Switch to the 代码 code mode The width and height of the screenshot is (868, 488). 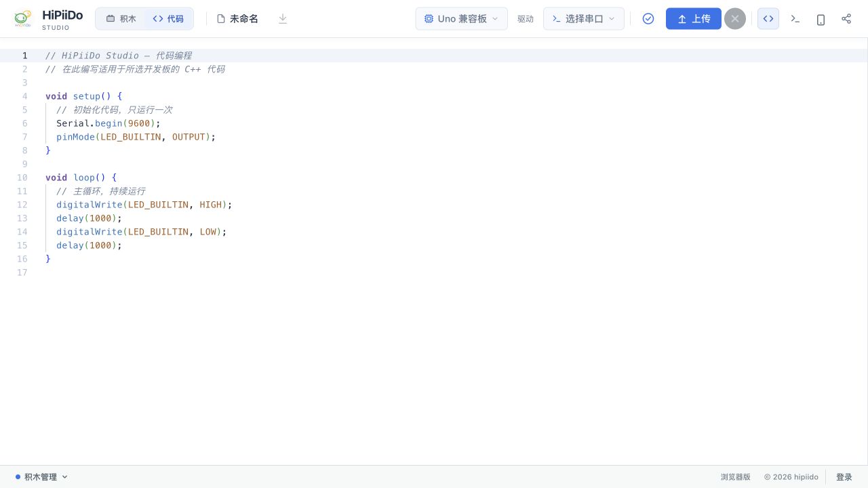click(168, 19)
